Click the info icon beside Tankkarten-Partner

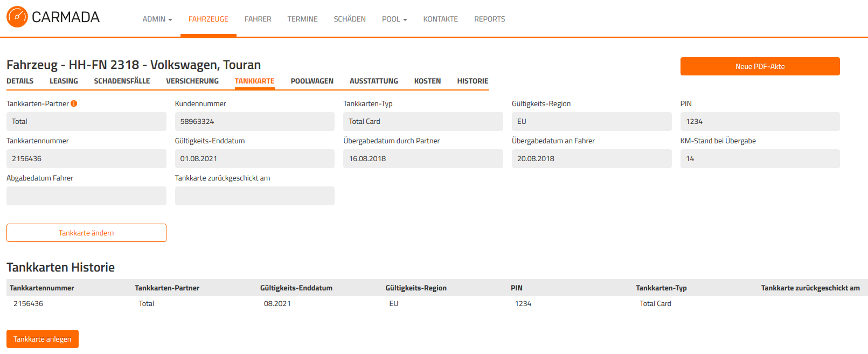74,103
